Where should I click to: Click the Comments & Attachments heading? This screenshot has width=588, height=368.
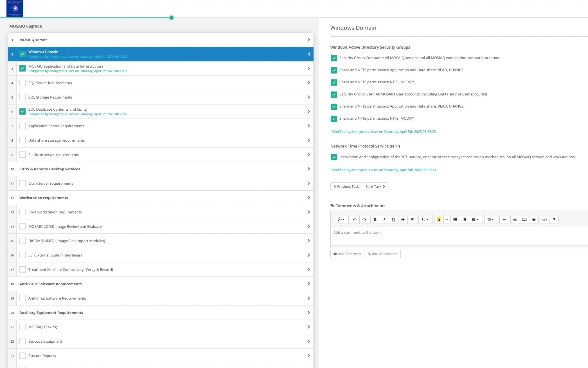pos(358,206)
